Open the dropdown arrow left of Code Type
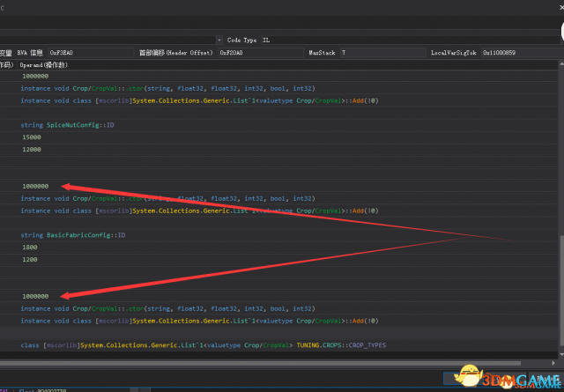This screenshot has width=564, height=392. pos(219,40)
